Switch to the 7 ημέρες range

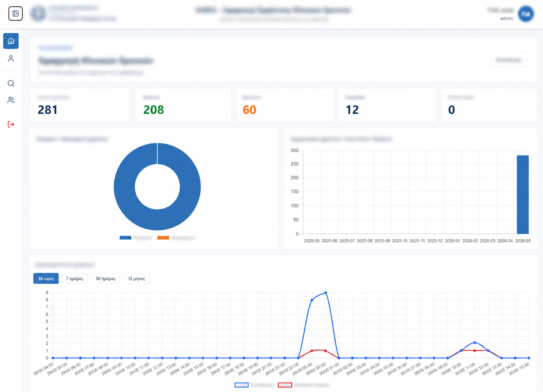click(x=75, y=278)
